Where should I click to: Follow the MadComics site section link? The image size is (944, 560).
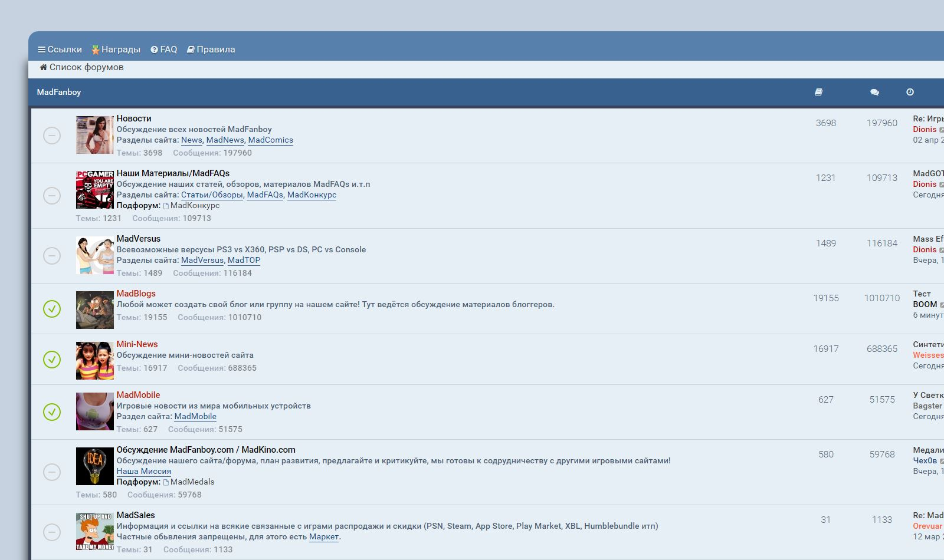271,140
